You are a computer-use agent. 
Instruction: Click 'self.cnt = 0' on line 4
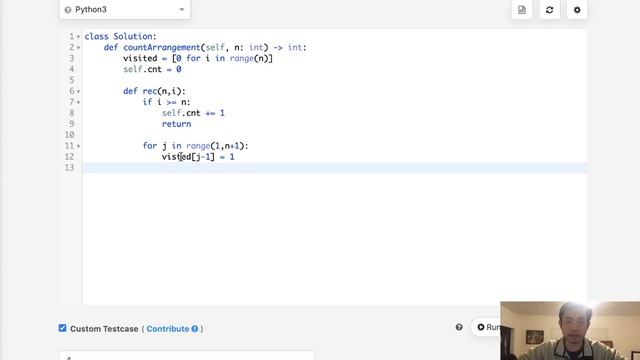pos(152,69)
